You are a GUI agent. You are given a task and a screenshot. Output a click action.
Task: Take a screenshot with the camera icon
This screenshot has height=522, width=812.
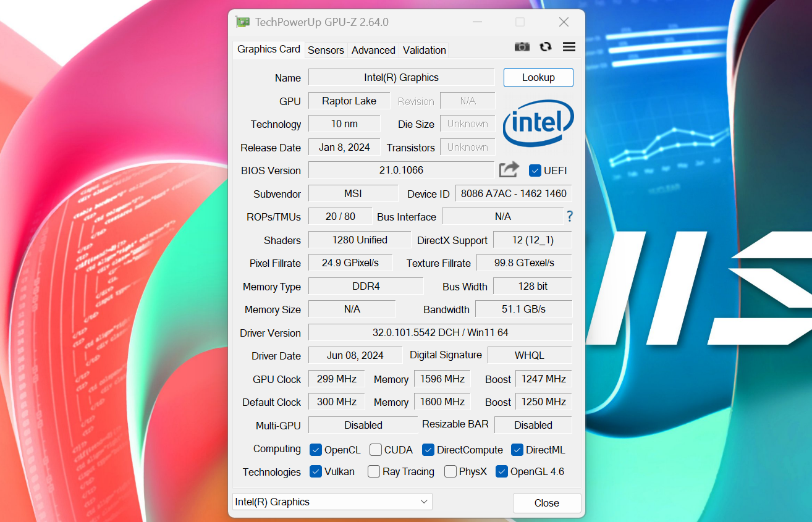[522, 47]
